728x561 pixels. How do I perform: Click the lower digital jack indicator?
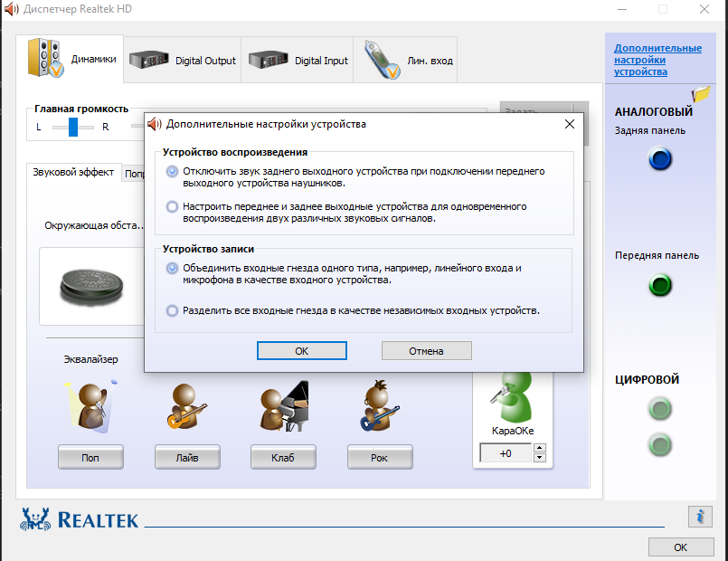point(660,444)
